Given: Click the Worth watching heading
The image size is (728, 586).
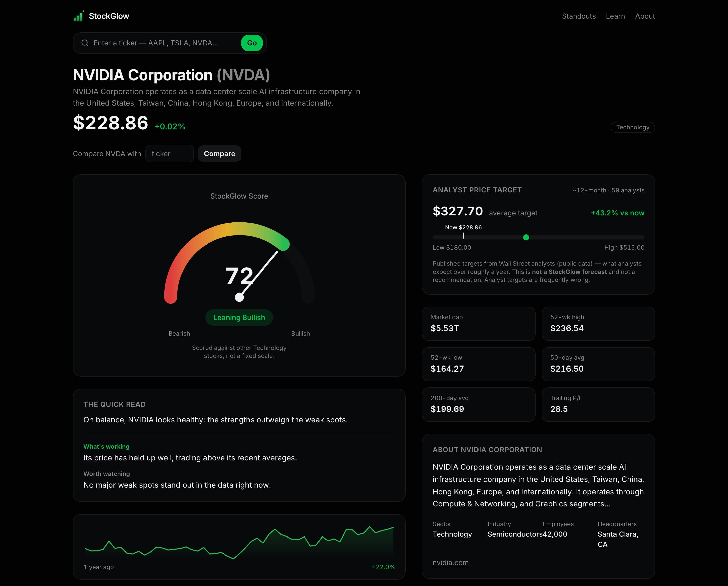Looking at the screenshot, I should tap(107, 474).
